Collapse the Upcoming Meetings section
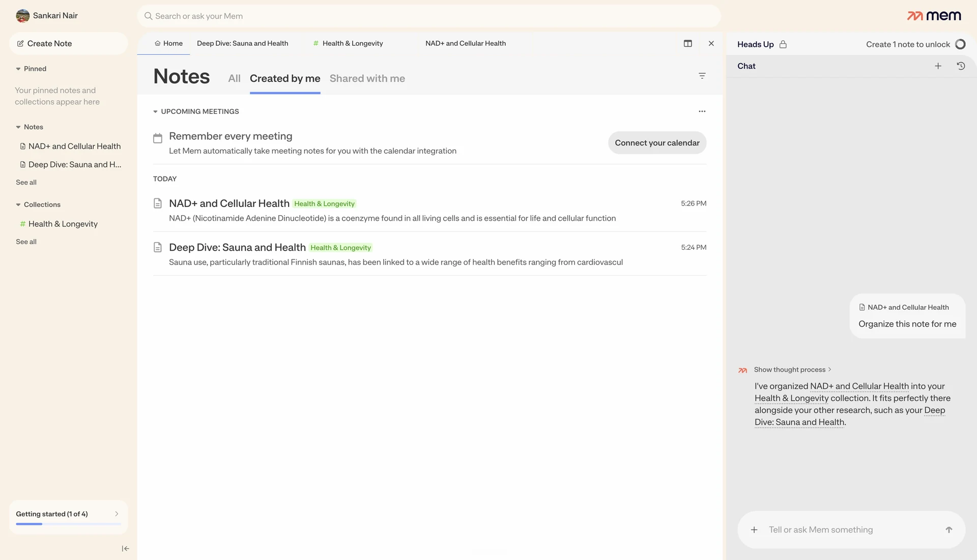The width and height of the screenshot is (977, 560). 155,112
